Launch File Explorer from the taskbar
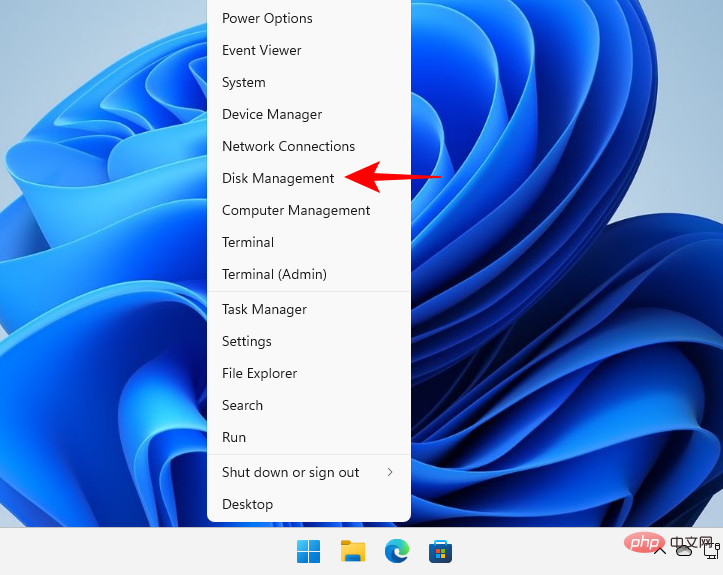Viewport: 723px width, 575px height. tap(352, 551)
